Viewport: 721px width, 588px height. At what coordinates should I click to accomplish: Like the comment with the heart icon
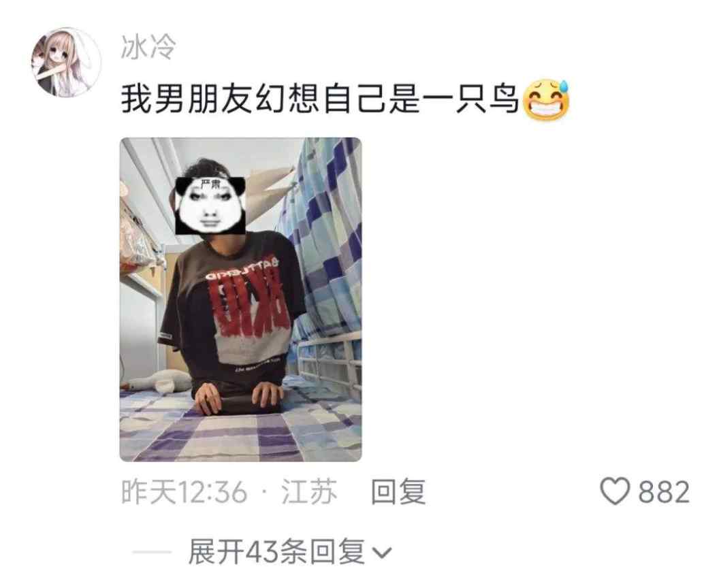tap(615, 491)
